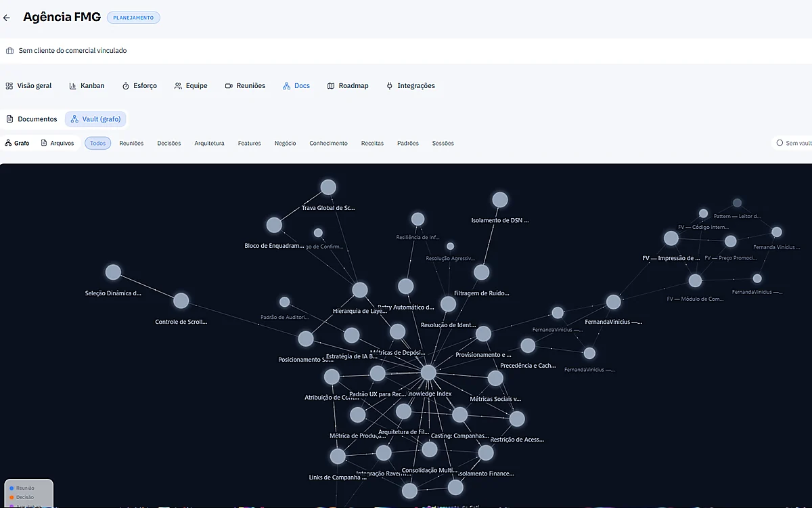812x508 pixels.
Task: Click the Sem cliente do comercial vinculado text
Action: pyautogui.click(x=72, y=51)
